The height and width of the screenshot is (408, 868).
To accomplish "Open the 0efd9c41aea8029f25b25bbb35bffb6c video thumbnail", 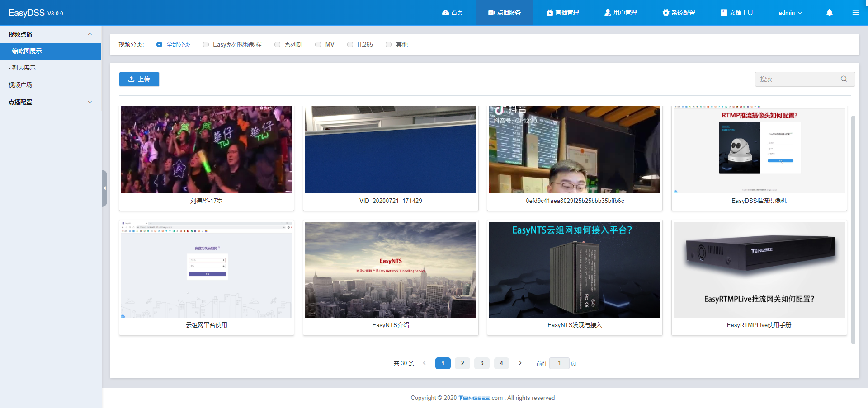I will 575,150.
